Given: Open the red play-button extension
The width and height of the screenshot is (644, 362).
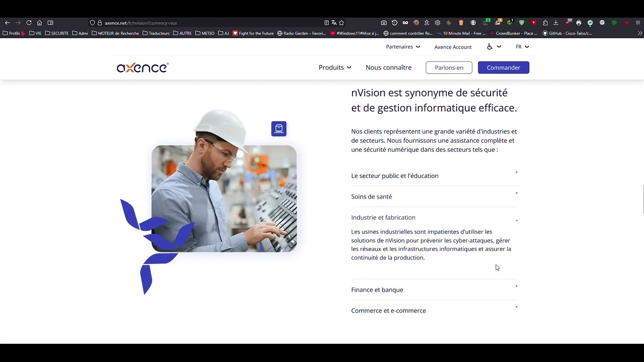Looking at the screenshot, I should point(533,23).
